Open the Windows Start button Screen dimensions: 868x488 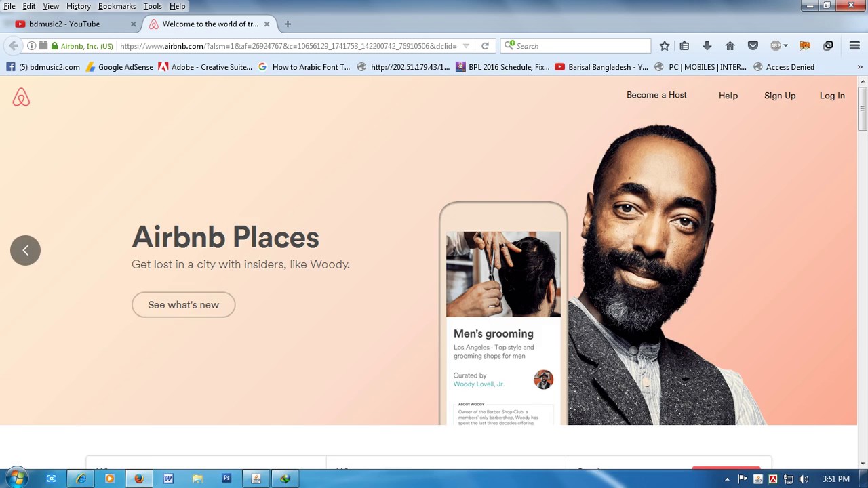(x=16, y=479)
